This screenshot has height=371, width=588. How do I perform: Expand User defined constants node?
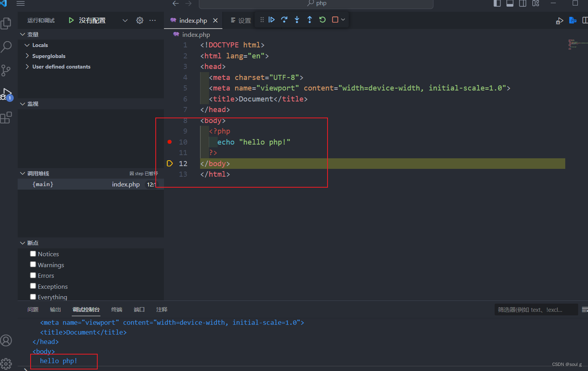(27, 67)
